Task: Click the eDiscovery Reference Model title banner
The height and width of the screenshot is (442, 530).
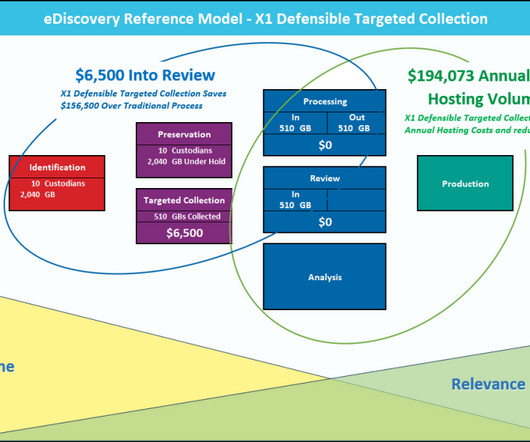Action: pyautogui.click(x=265, y=19)
